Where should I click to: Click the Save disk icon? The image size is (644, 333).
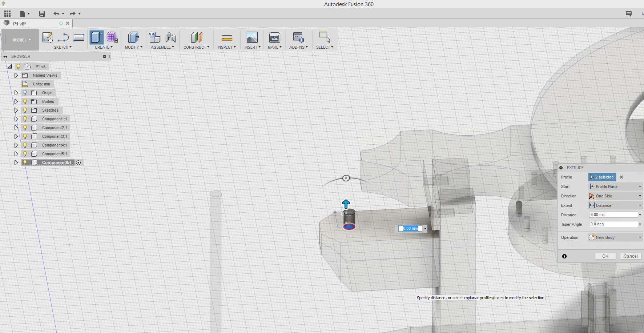pyautogui.click(x=42, y=14)
